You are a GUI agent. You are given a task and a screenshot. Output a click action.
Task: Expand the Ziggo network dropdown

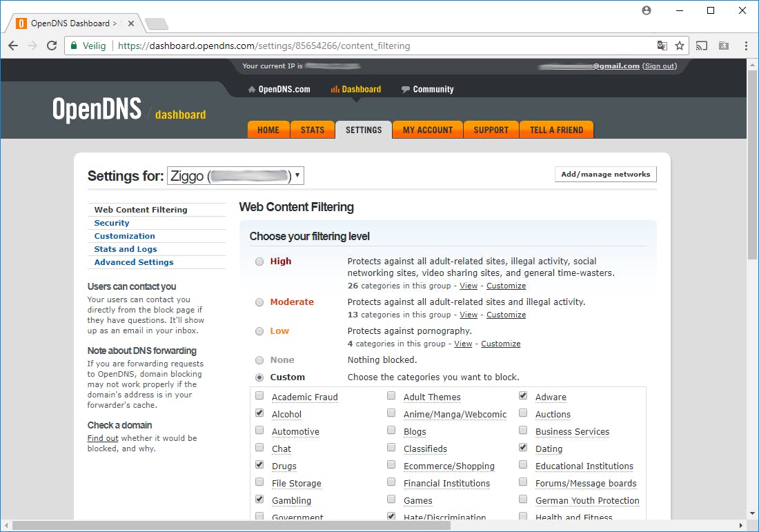[x=235, y=176]
